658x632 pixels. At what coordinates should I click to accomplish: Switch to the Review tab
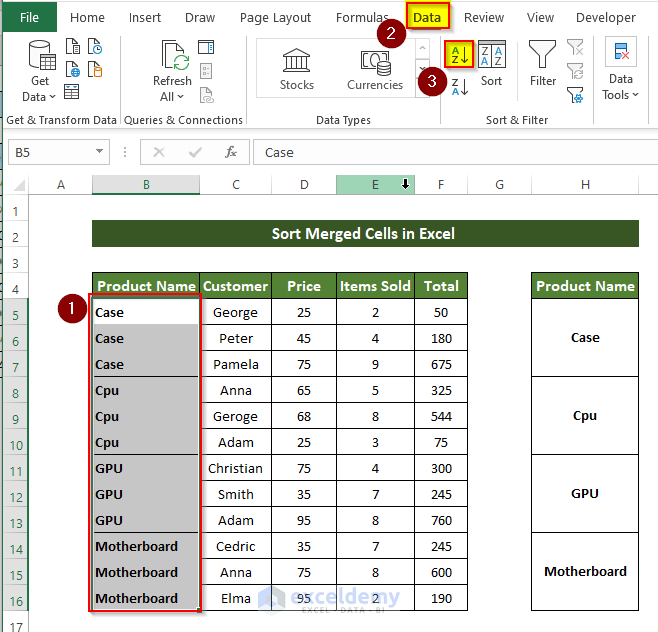(484, 18)
